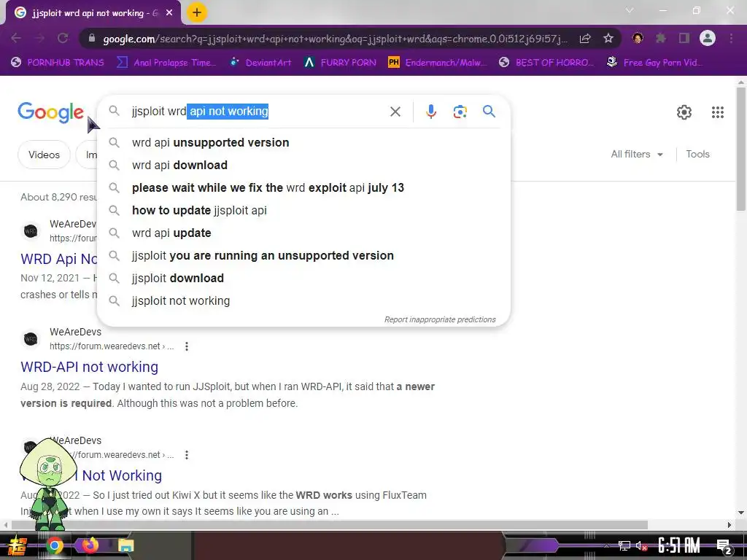Select suggestion wrd api update
747x560 pixels.
(304, 233)
